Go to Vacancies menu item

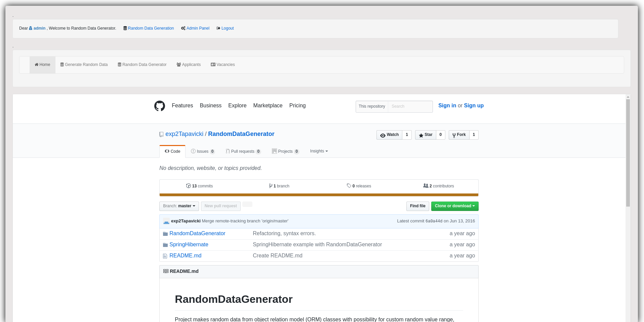(x=223, y=65)
